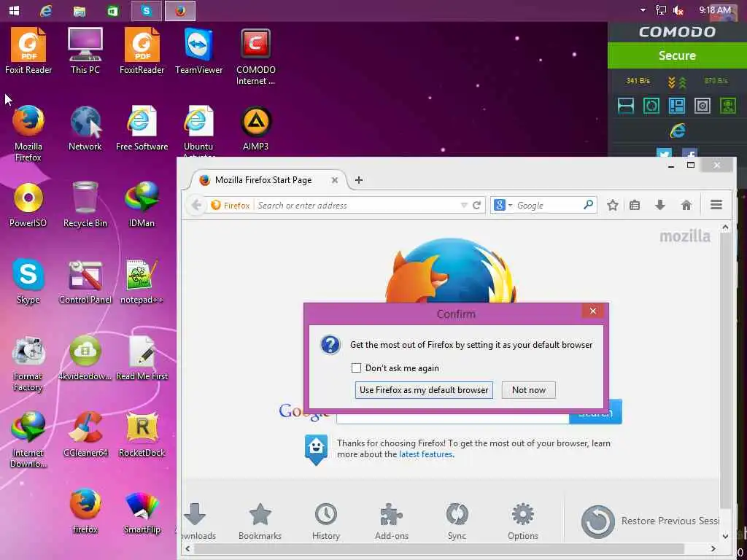Open Format Factory desktop icon
Screen dimensions: 747x560
coord(28,363)
